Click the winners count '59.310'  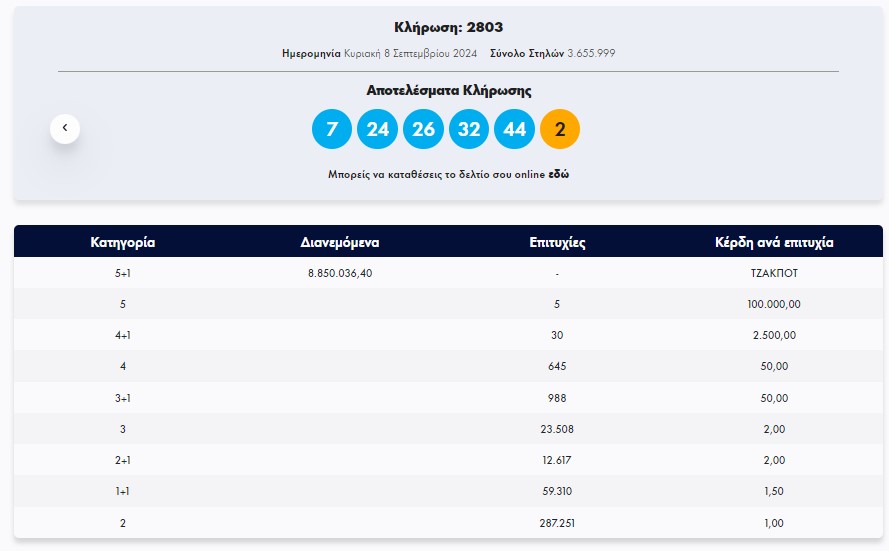pos(557,491)
